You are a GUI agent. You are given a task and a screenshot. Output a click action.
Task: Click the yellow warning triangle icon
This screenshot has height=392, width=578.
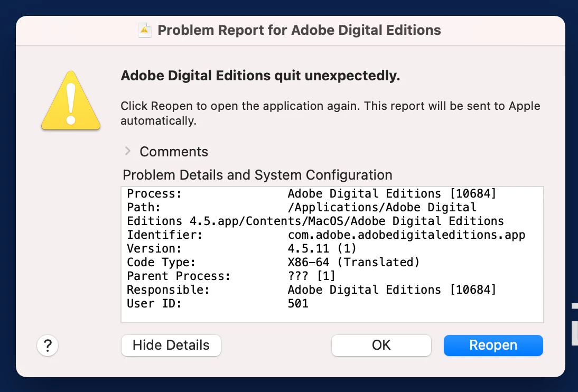[x=71, y=100]
